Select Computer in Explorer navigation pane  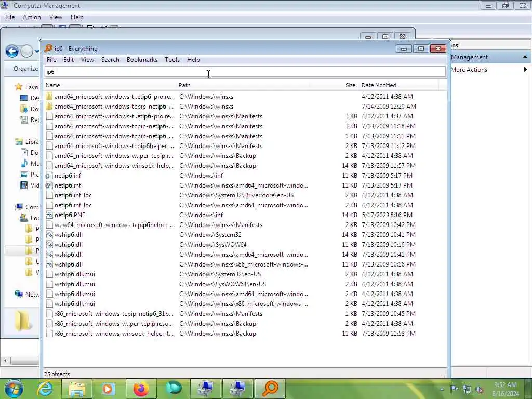[x=27, y=207]
